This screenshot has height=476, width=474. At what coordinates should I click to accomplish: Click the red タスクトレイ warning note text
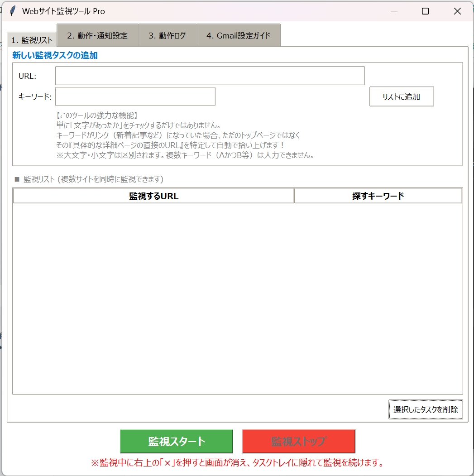coord(237,463)
